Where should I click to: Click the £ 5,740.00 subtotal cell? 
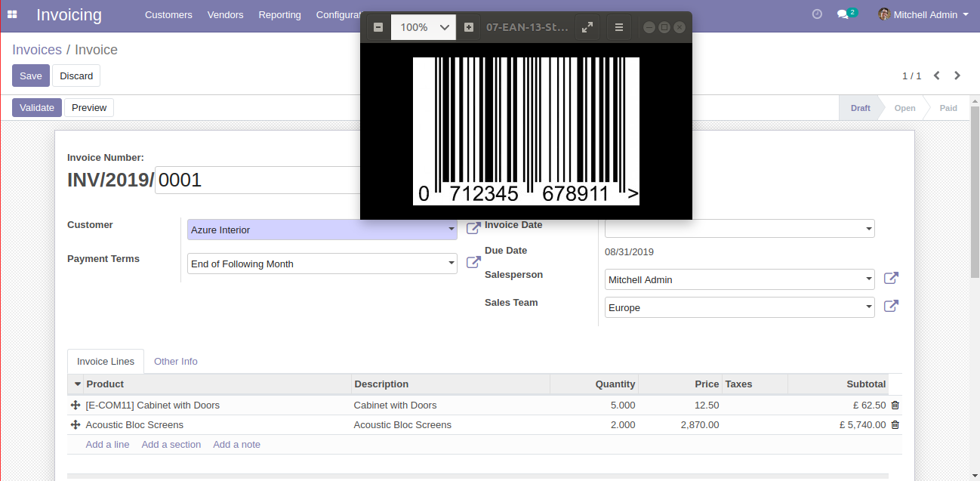coord(838,425)
